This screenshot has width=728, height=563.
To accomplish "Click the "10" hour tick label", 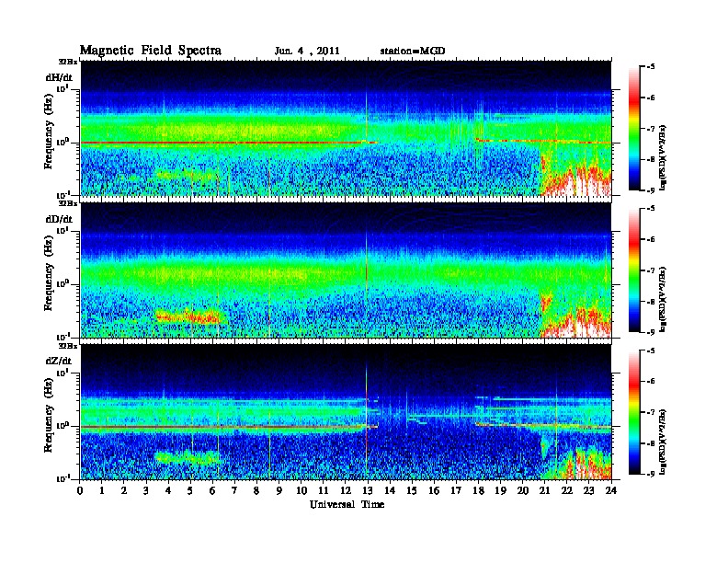I will coord(301,491).
